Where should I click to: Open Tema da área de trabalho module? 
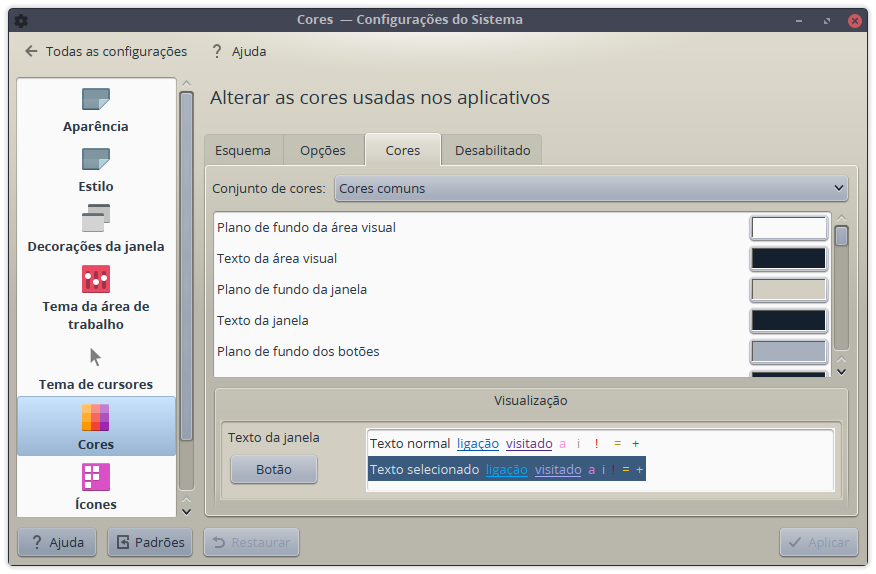click(96, 298)
